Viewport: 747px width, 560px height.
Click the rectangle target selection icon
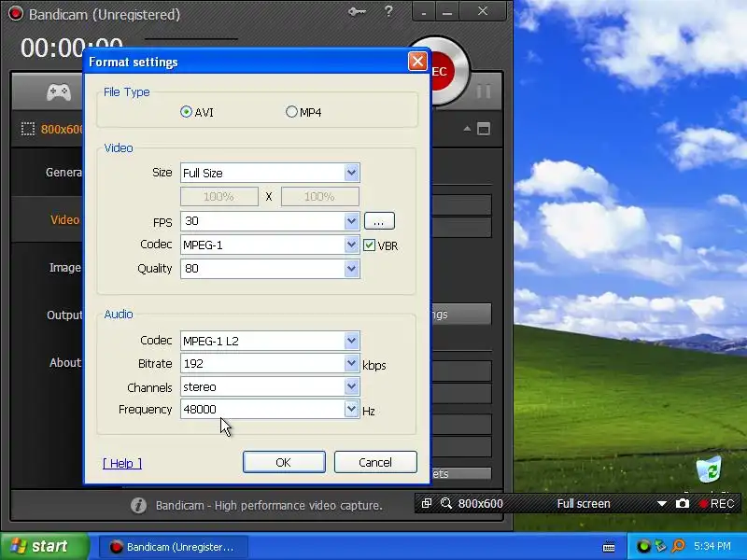[x=28, y=129]
